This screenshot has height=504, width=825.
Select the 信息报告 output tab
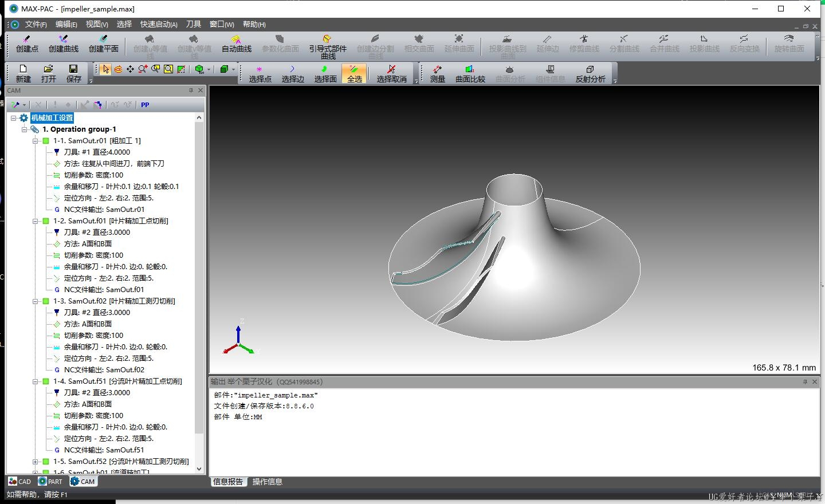228,482
